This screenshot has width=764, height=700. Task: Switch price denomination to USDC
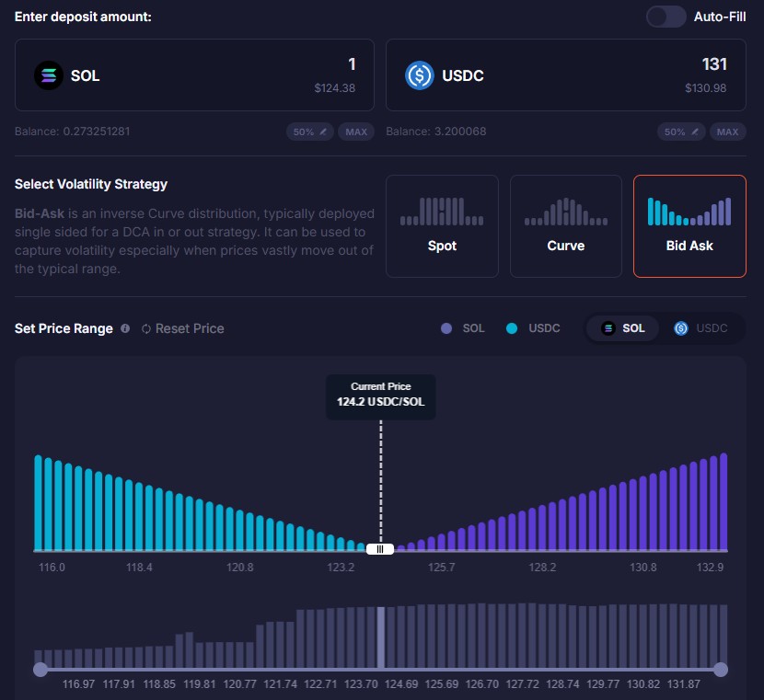701,328
